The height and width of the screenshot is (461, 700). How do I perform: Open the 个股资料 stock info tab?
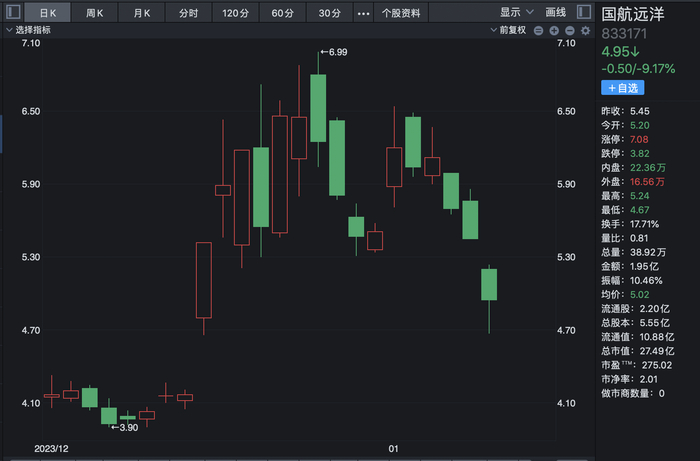400,13
